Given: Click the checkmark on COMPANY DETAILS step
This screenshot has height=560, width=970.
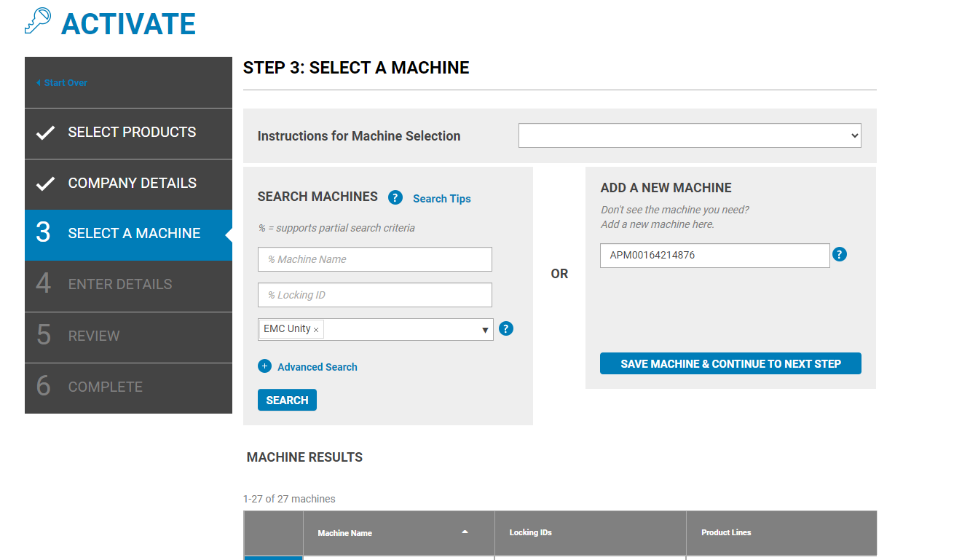Looking at the screenshot, I should click(x=47, y=183).
